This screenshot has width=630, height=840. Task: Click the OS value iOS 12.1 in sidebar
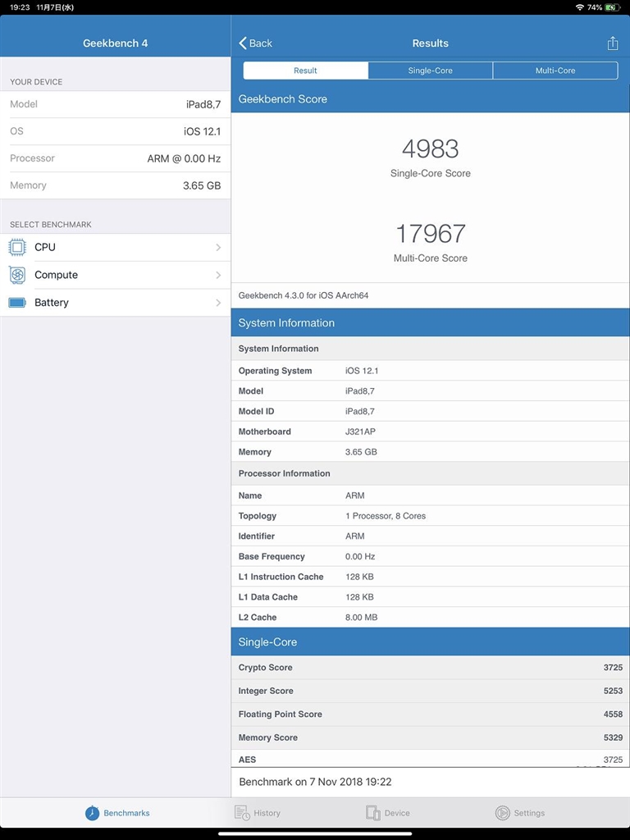coord(202,132)
